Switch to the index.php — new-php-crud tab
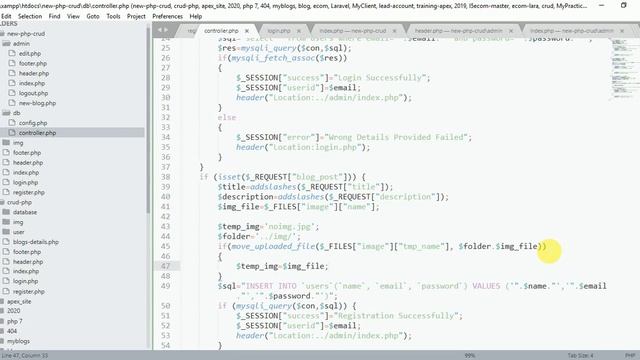 tap(353, 31)
